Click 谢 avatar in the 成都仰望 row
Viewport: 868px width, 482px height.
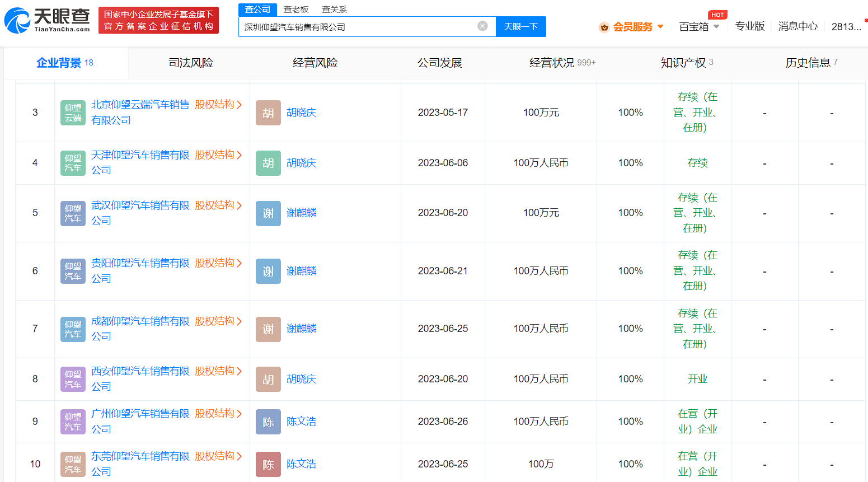click(x=268, y=329)
